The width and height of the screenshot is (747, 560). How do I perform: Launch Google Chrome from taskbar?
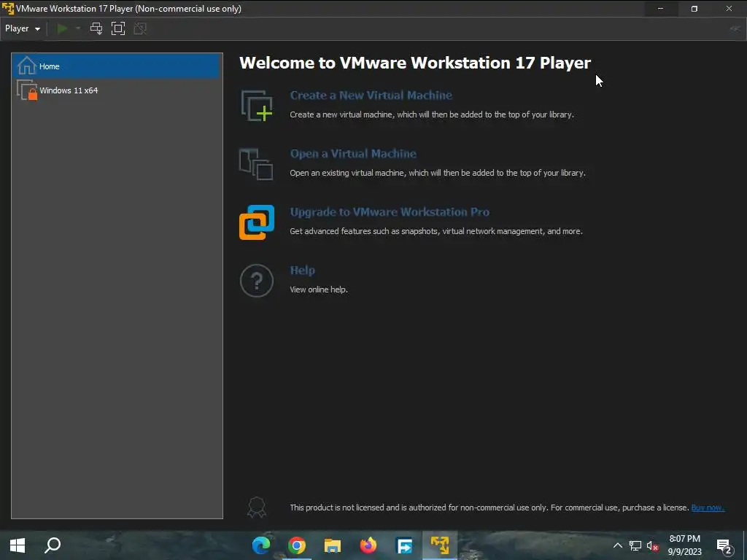pyautogui.click(x=297, y=545)
